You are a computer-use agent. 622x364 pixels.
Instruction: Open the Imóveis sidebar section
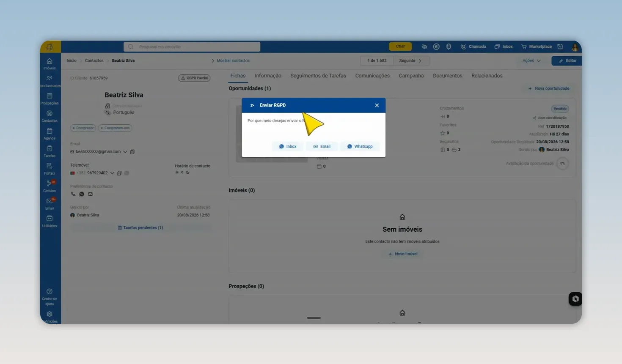50,64
